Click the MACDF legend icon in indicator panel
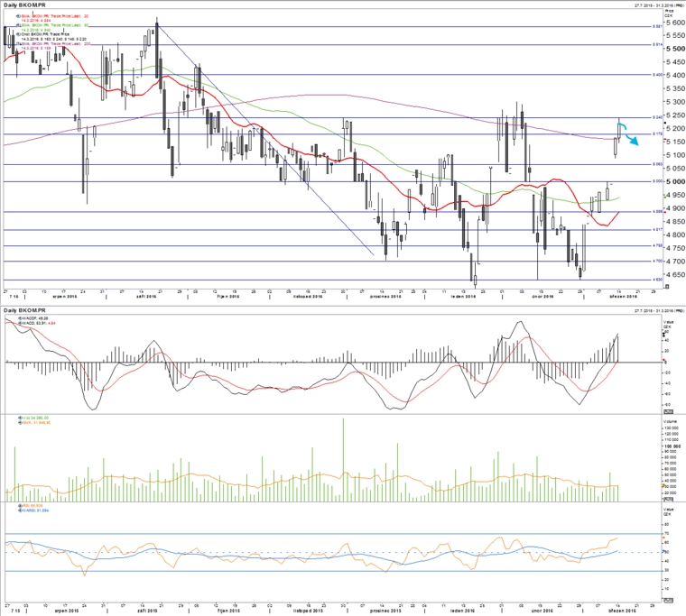 [x=18, y=318]
